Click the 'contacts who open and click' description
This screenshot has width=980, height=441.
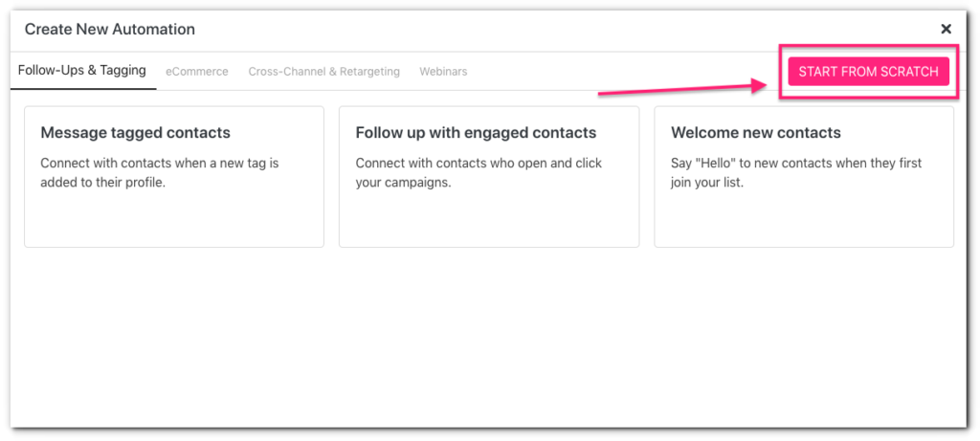[x=479, y=174]
